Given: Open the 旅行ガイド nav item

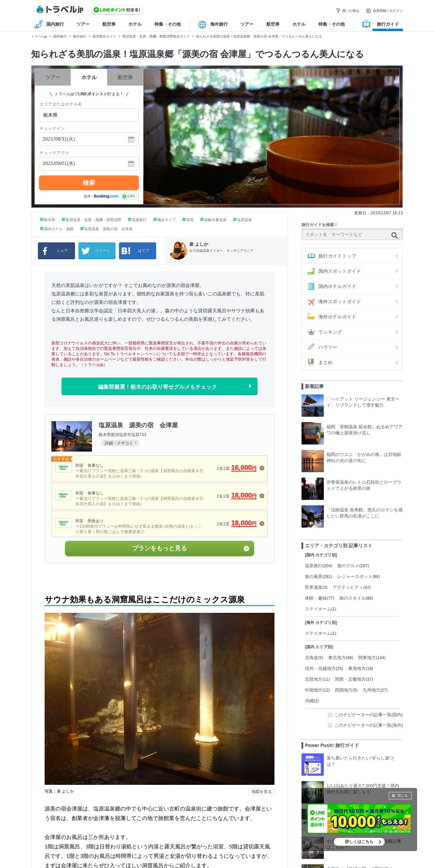Looking at the screenshot, I should click(x=388, y=24).
